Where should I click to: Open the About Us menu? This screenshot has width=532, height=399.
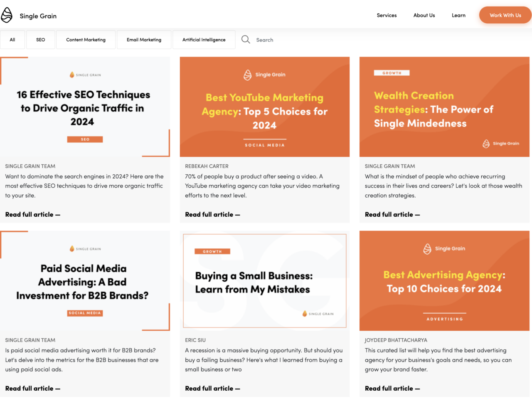coord(424,15)
